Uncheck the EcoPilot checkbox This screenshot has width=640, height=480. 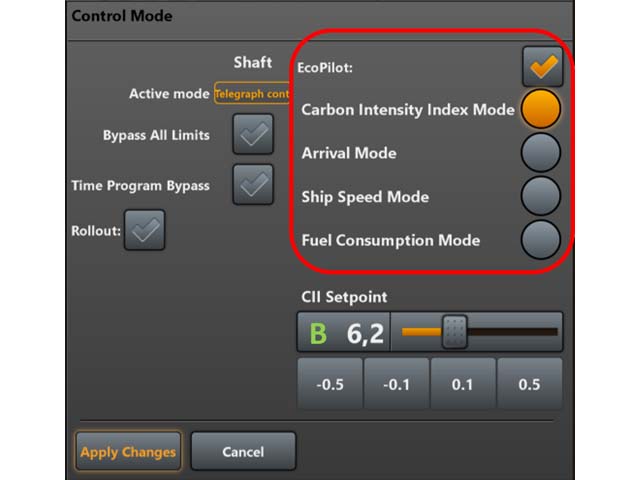[x=541, y=67]
